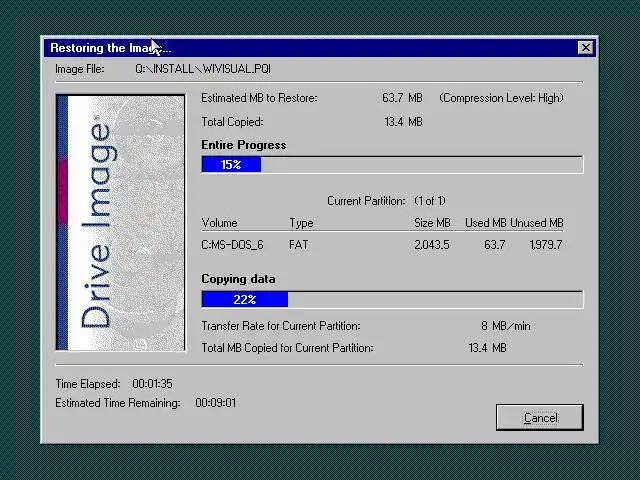Click the Entire Progress heading
640x480 pixels.
point(244,145)
